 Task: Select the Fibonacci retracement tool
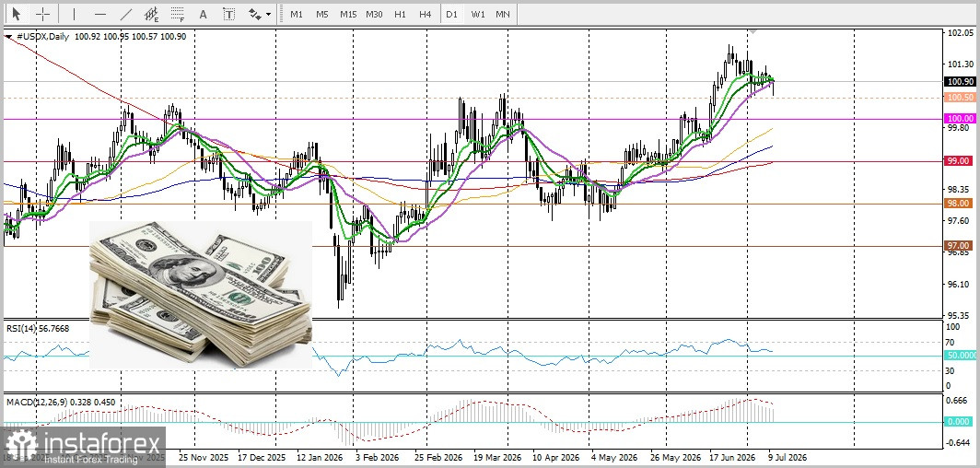(x=178, y=14)
